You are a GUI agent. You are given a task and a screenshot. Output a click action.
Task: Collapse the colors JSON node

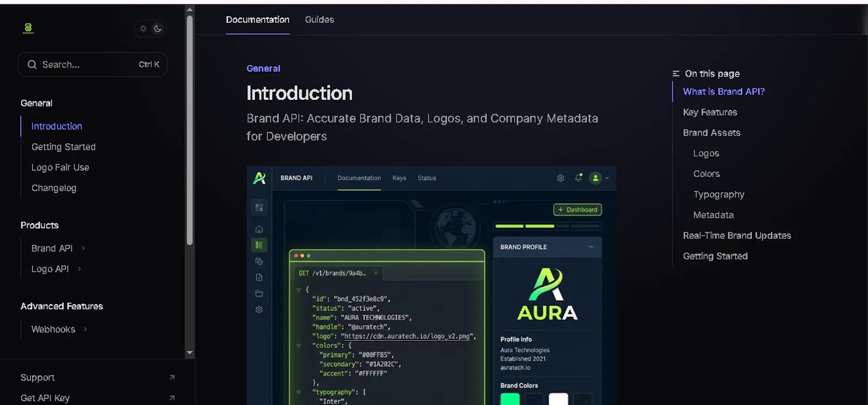(x=298, y=345)
